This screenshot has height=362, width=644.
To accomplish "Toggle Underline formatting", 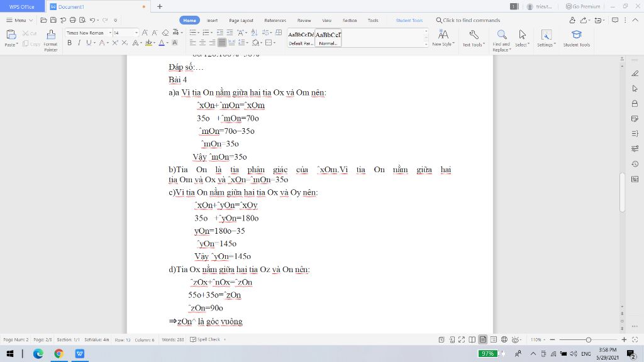I will coord(88,43).
